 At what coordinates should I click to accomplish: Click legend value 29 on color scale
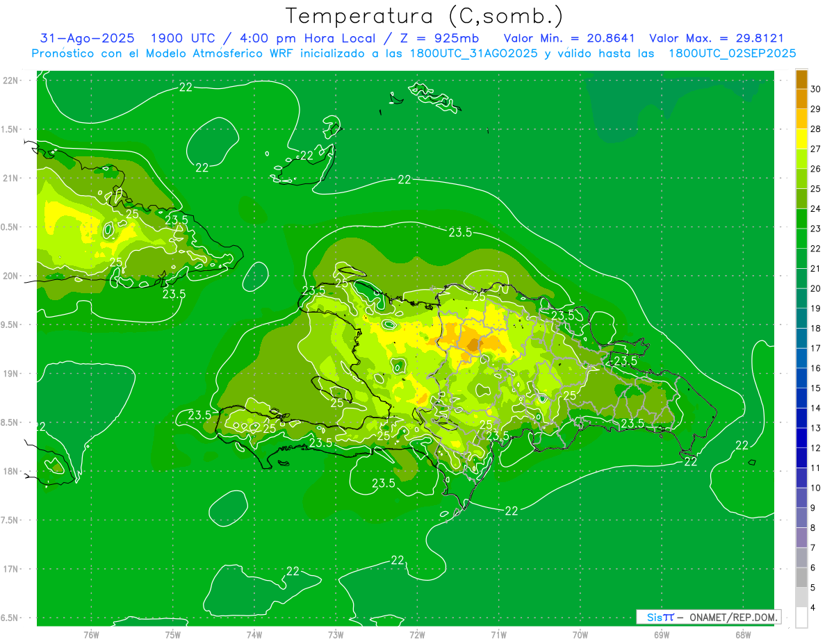pos(817,109)
